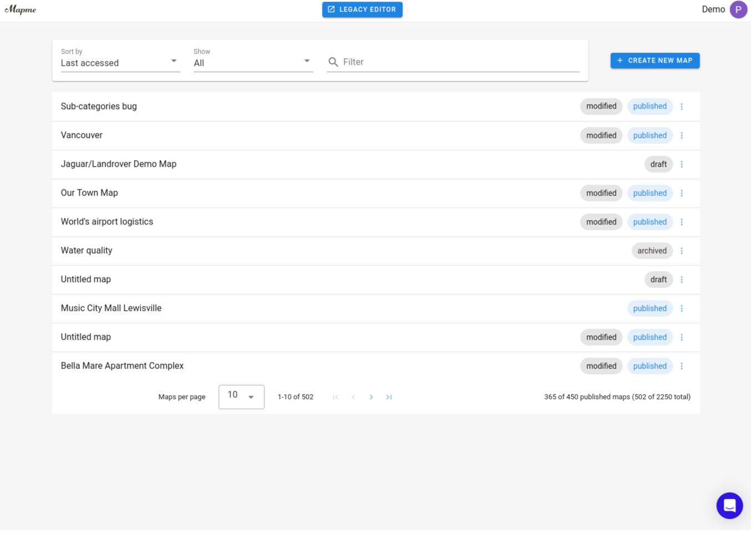Image resolution: width=756 pixels, height=533 pixels.
Task: Open the Our Town Map entry
Action: click(89, 193)
